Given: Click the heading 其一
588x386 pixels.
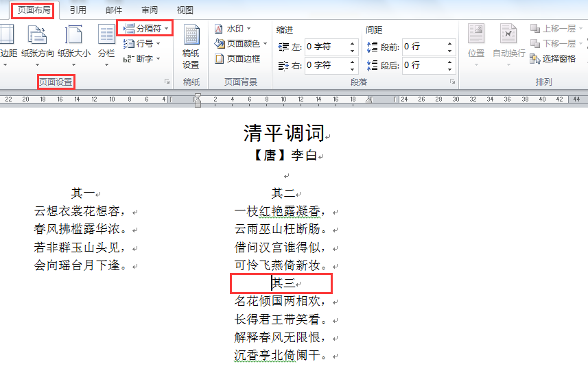Looking at the screenshot, I should point(83,193).
